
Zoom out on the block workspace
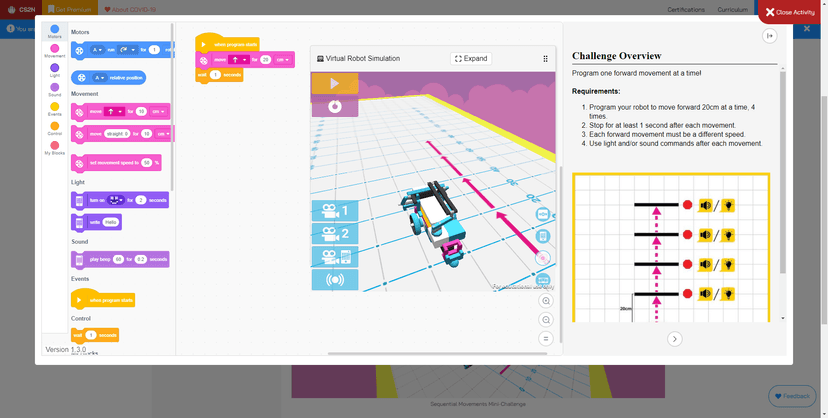point(546,320)
